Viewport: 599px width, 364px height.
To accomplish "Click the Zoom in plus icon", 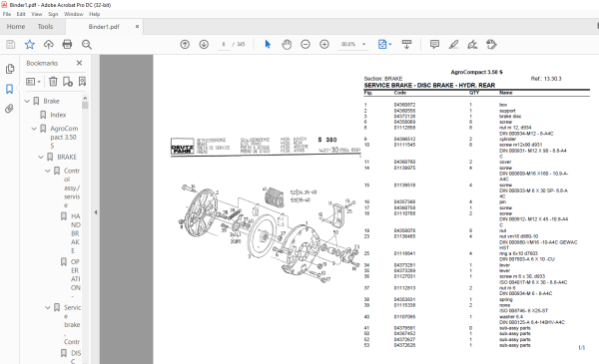I will pos(324,44).
